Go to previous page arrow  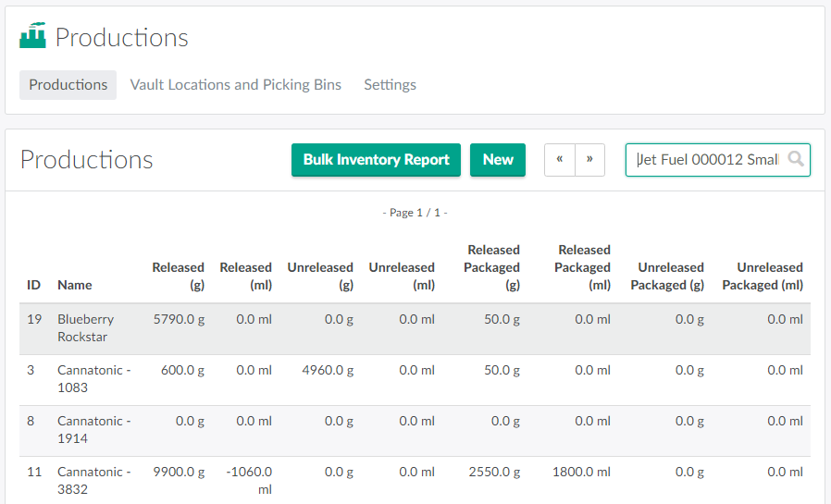[x=560, y=159]
